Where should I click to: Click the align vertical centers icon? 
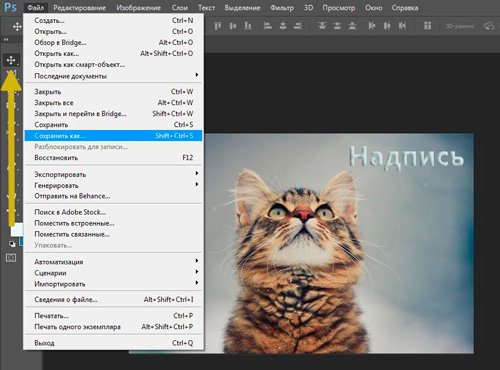[233, 26]
